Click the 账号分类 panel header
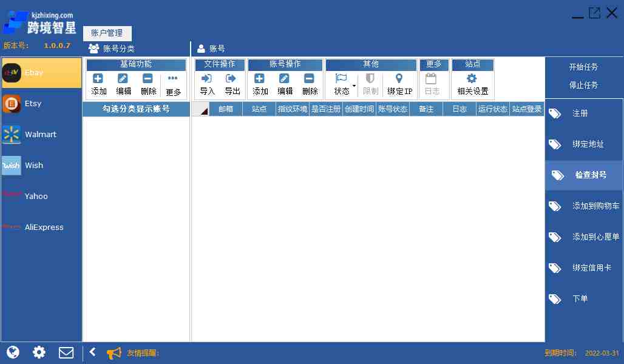Viewport: 624px width, 364px height. pyautogui.click(x=112, y=49)
